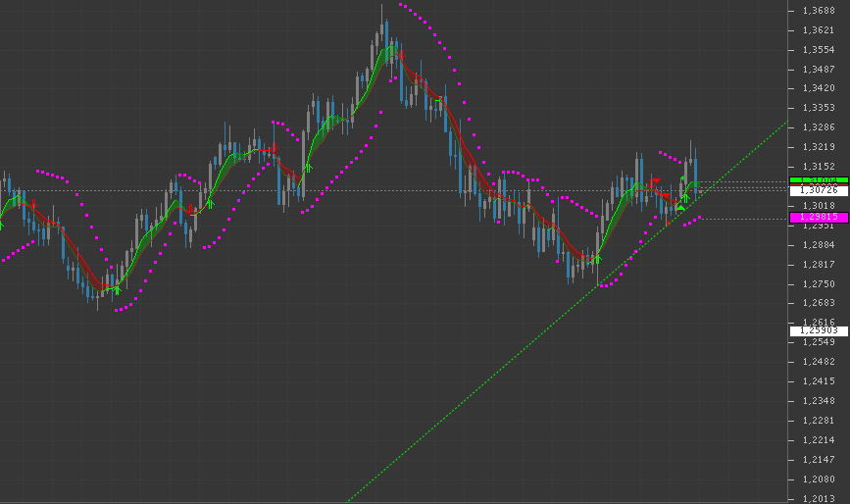Click the 1,2884 price axis label

pyautogui.click(x=819, y=245)
